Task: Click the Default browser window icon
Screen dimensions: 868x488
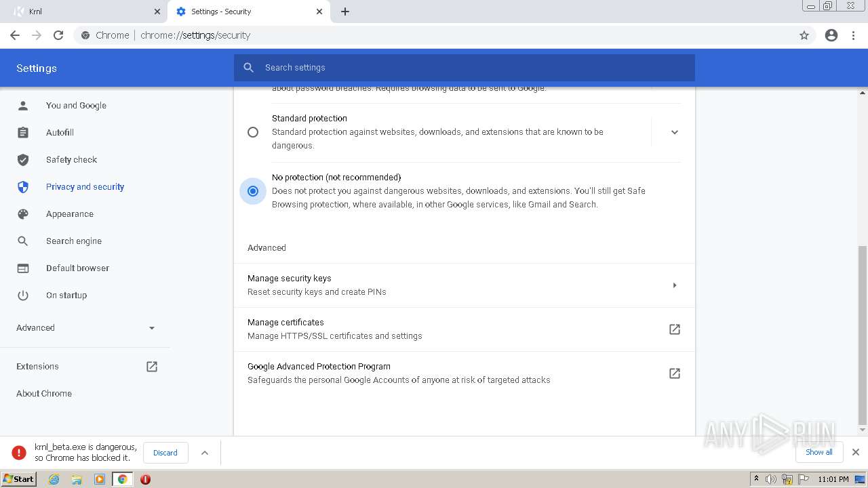Action: 23,268
